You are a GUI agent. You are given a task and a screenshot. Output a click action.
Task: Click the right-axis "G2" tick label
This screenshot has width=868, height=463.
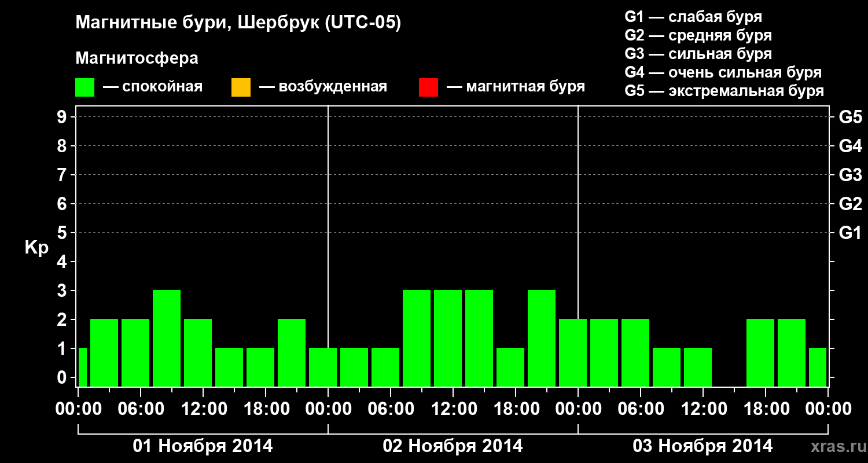coord(850,204)
